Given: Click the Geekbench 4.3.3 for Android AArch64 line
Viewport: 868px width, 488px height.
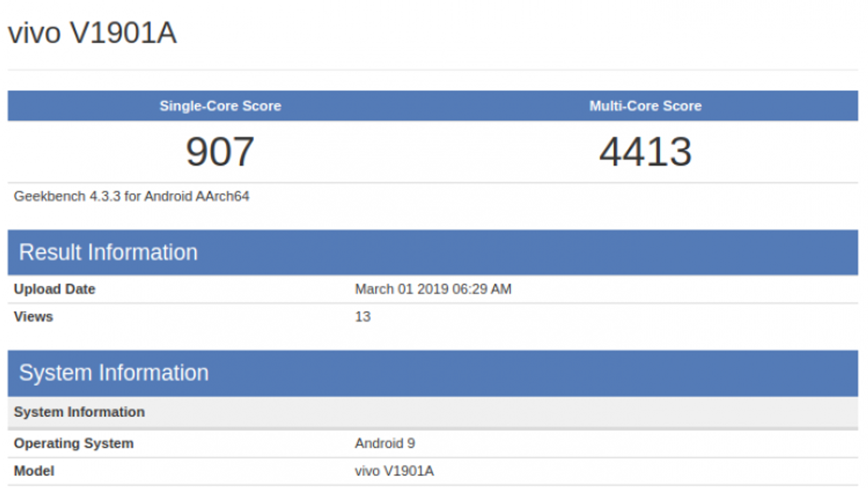Looking at the screenshot, I should pos(132,196).
